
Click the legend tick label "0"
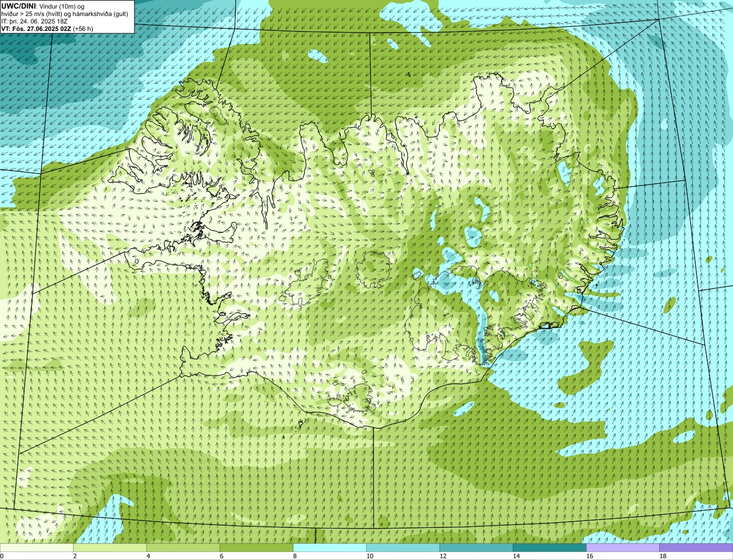pyautogui.click(x=2, y=556)
